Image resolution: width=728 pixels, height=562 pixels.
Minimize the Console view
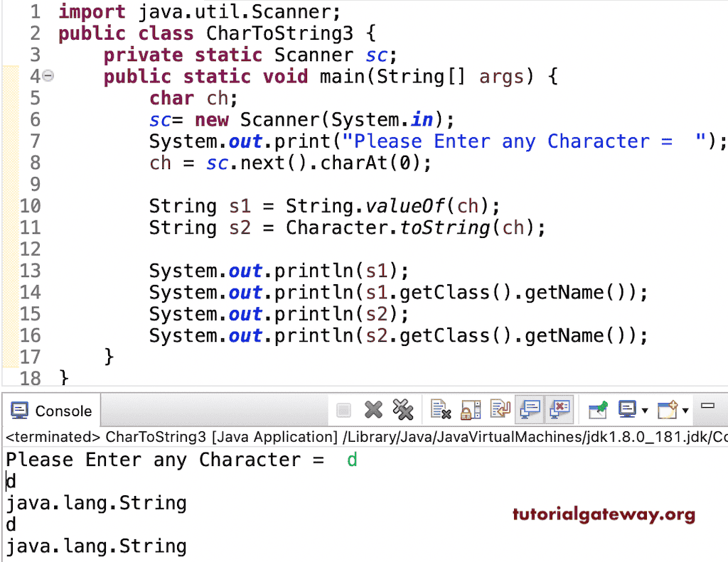point(708,405)
